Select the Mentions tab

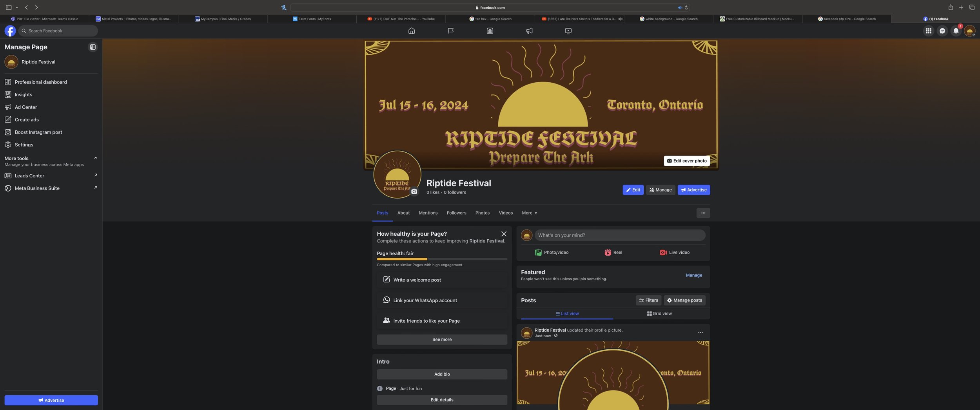(428, 213)
